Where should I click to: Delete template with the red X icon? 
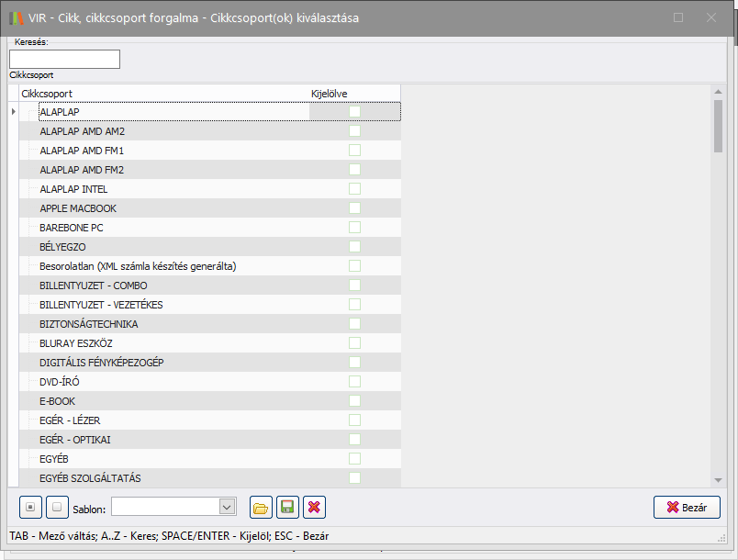pos(315,507)
